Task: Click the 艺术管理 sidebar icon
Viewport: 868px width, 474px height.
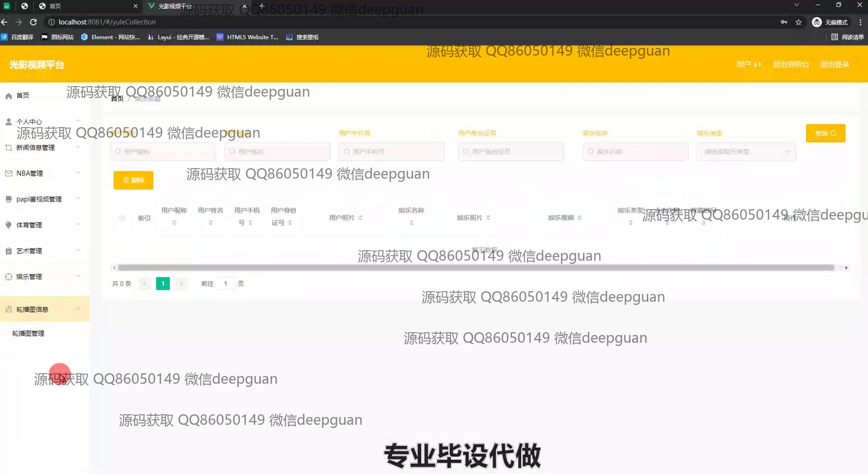Action: pos(8,251)
